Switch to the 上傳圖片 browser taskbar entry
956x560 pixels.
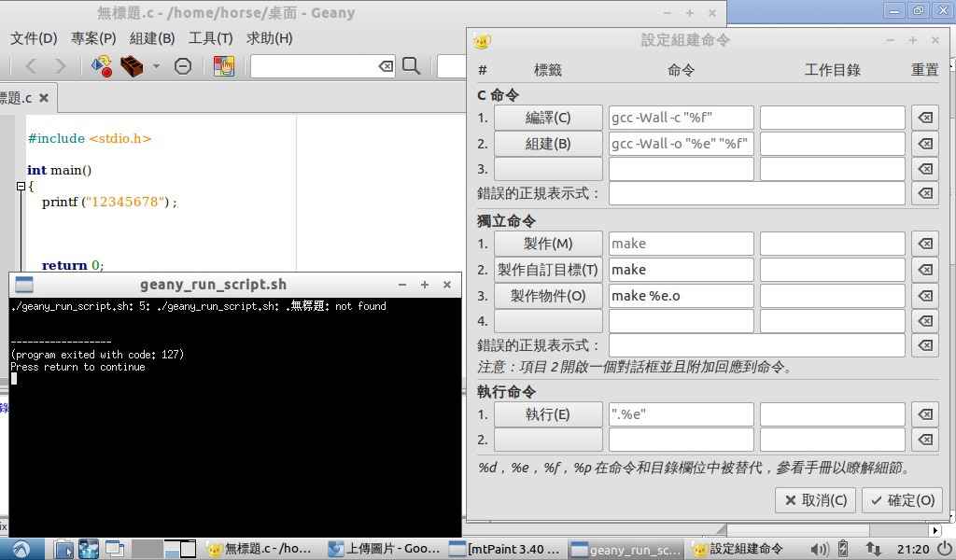384,549
